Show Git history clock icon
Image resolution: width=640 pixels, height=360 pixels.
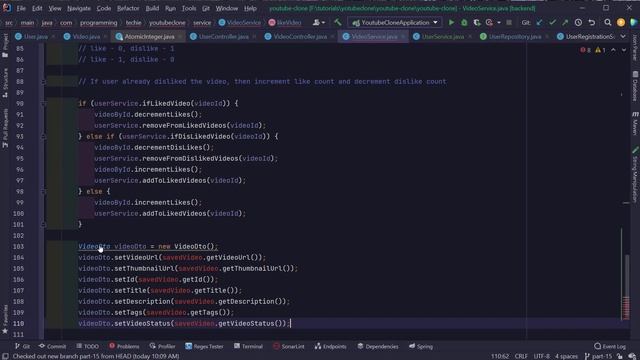(x=578, y=22)
